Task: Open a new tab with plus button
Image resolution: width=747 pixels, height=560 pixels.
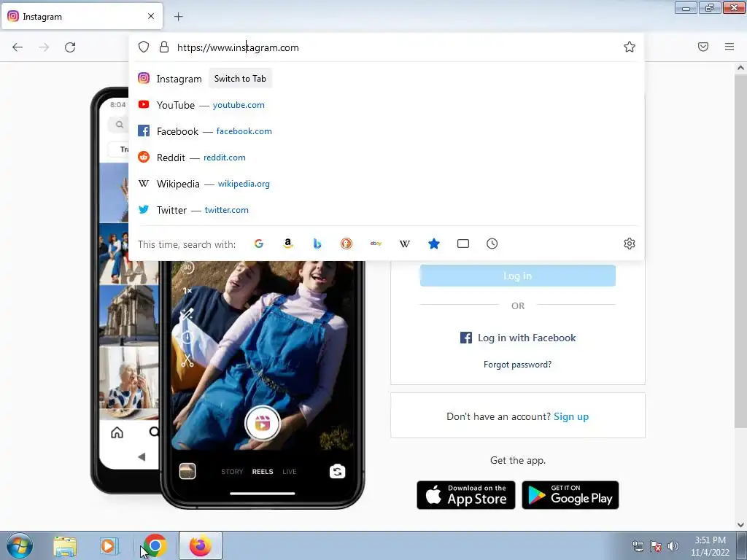Action: [x=178, y=17]
